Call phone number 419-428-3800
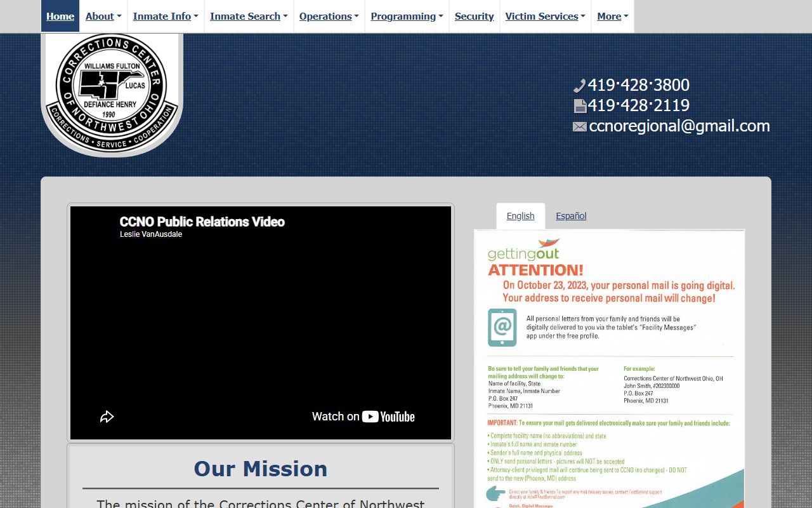The image size is (812, 508). coord(639,85)
